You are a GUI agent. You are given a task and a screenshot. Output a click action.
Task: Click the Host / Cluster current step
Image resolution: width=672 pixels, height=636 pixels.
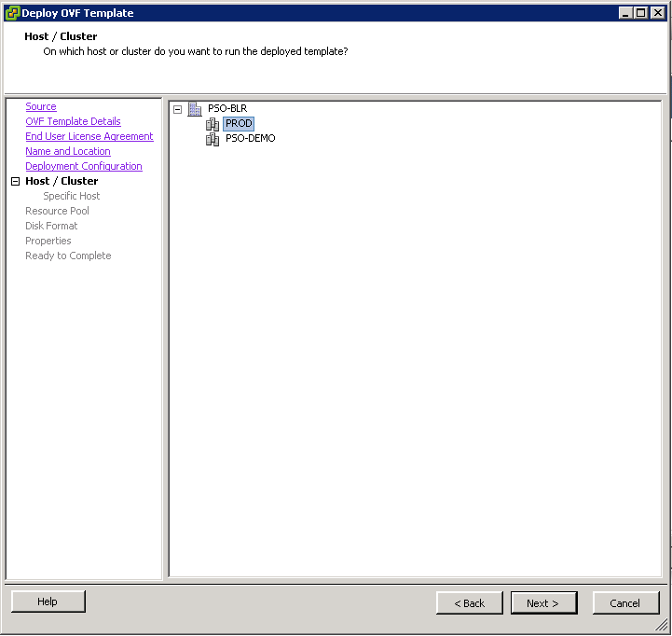point(62,182)
